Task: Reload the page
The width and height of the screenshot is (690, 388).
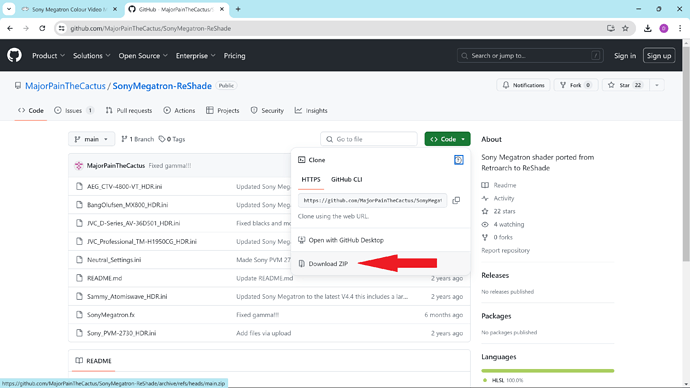Action: click(42, 28)
